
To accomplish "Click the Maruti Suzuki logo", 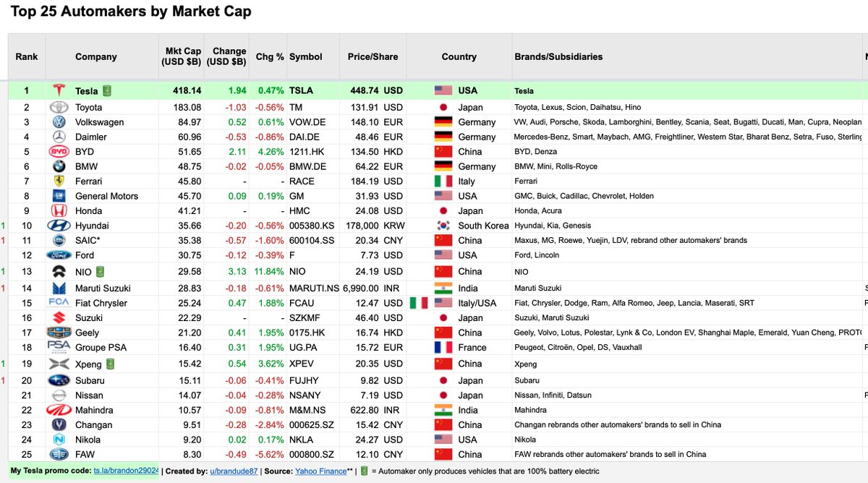I will [59, 288].
